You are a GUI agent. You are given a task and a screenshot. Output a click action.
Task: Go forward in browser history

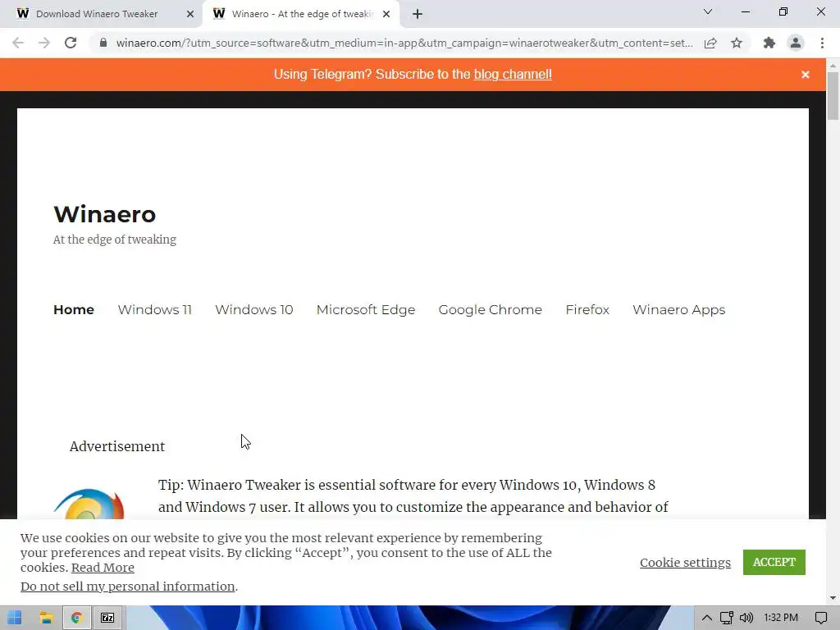coord(44,43)
